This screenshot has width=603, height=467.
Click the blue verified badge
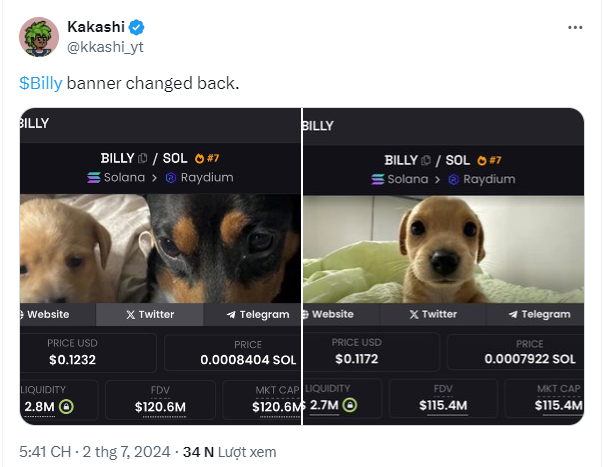pos(135,26)
